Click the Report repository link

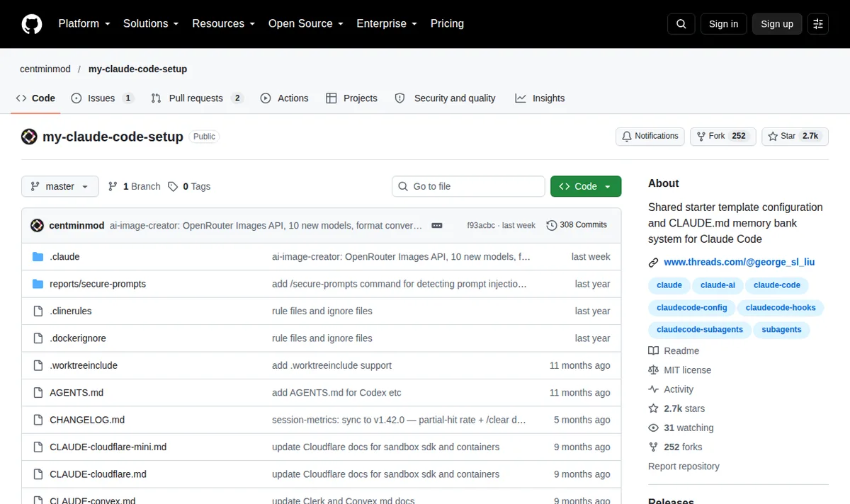[684, 466]
